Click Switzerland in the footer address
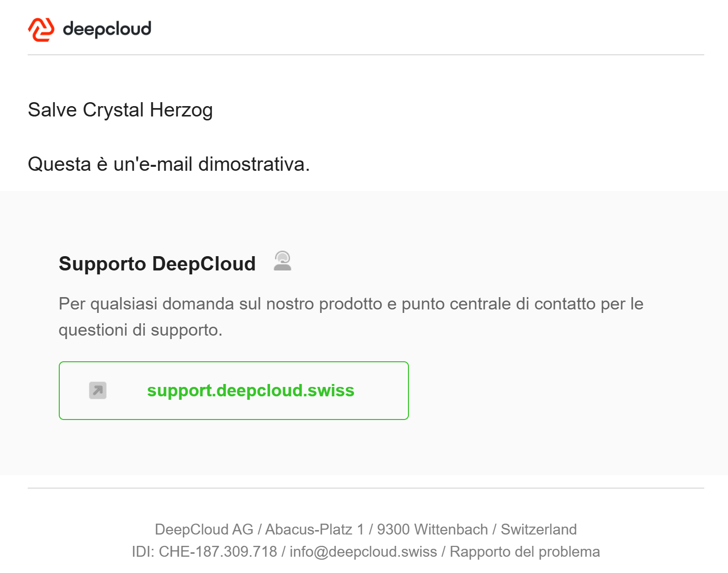 point(538,529)
